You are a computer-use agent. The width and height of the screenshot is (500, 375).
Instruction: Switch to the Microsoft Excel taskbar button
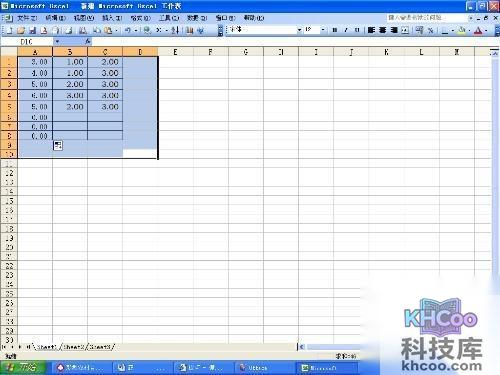326,368
